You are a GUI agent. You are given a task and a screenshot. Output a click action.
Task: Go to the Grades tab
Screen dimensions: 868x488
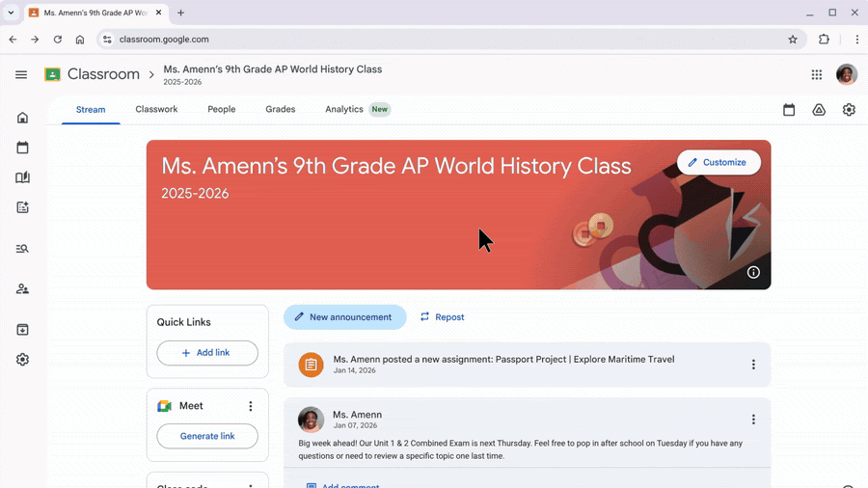click(281, 109)
